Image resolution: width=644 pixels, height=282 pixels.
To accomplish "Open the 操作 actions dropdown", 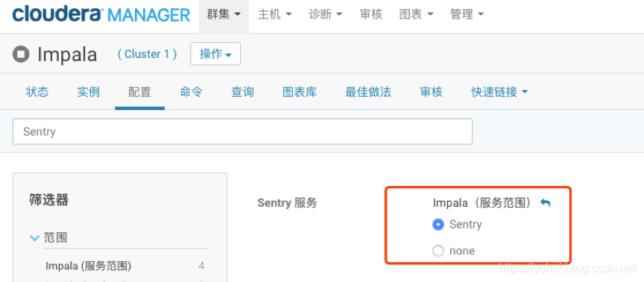I will [x=215, y=54].
